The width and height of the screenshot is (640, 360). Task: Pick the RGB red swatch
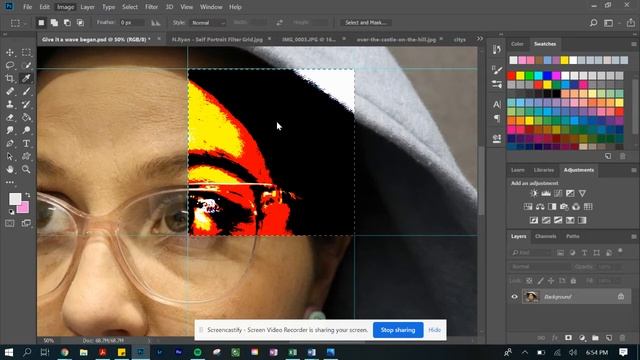pos(511,76)
